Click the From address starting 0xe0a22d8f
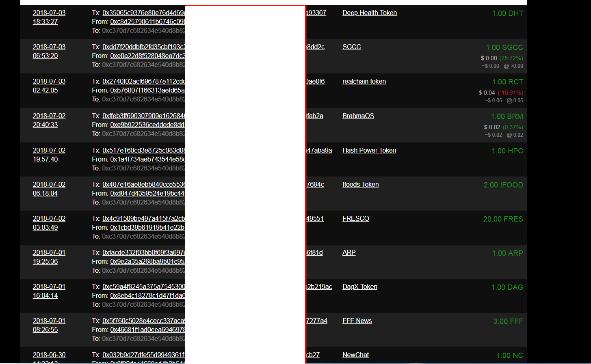 (x=148, y=56)
